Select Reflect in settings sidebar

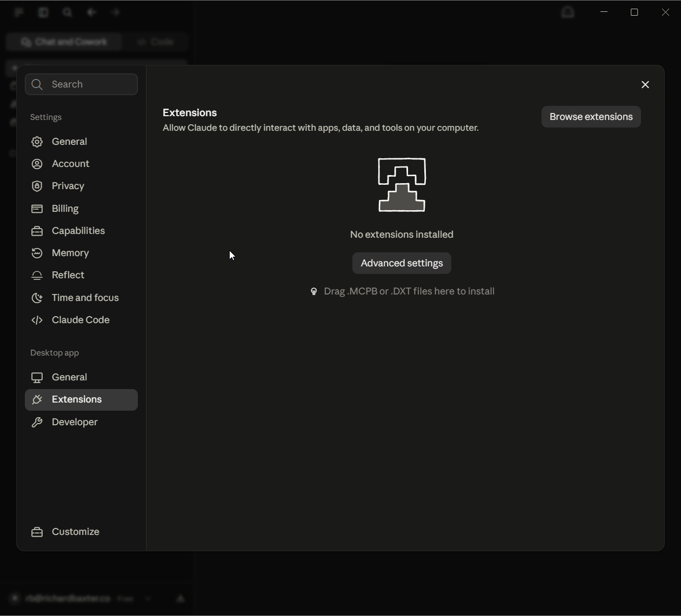pos(81,275)
